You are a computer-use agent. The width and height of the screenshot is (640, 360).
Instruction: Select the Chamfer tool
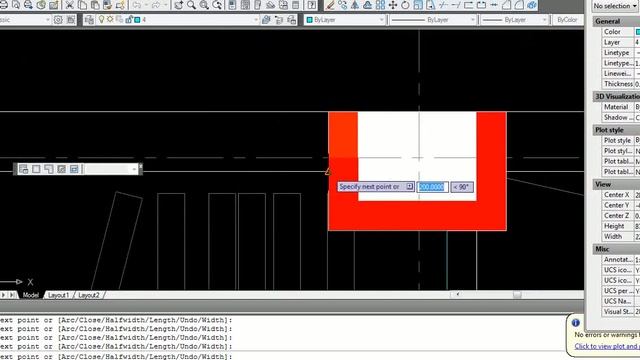[506, 5]
